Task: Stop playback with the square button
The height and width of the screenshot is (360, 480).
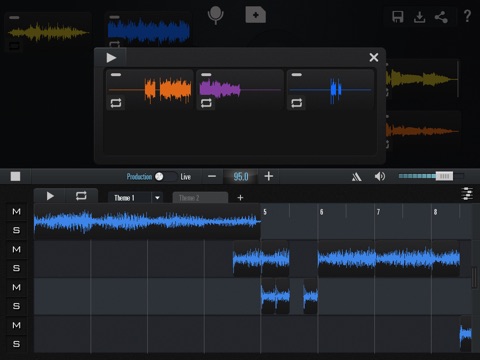Action: 15,176
